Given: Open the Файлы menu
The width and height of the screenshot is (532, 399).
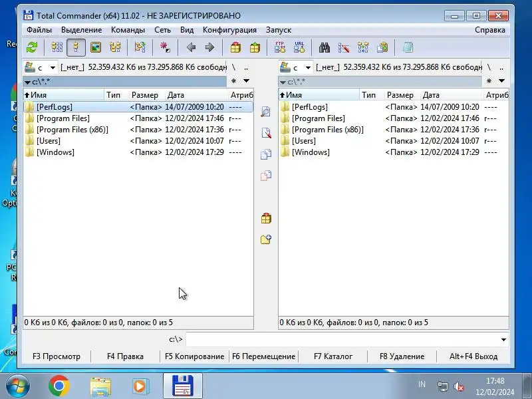Looking at the screenshot, I should (x=39, y=30).
